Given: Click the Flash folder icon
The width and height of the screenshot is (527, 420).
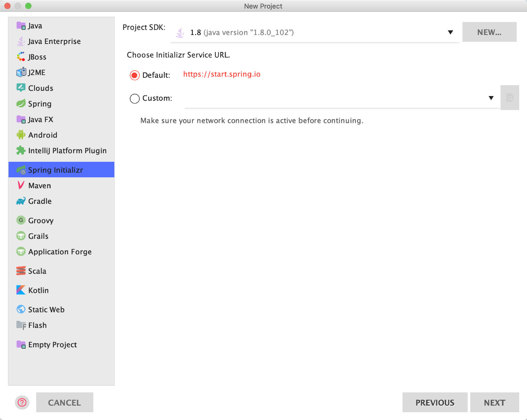Looking at the screenshot, I should coord(21,325).
